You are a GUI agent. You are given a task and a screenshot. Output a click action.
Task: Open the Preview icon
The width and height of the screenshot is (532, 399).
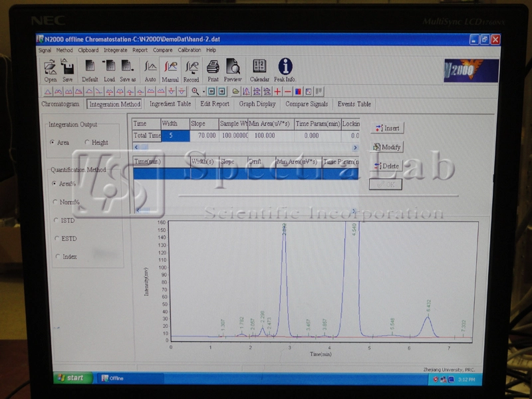pos(233,67)
